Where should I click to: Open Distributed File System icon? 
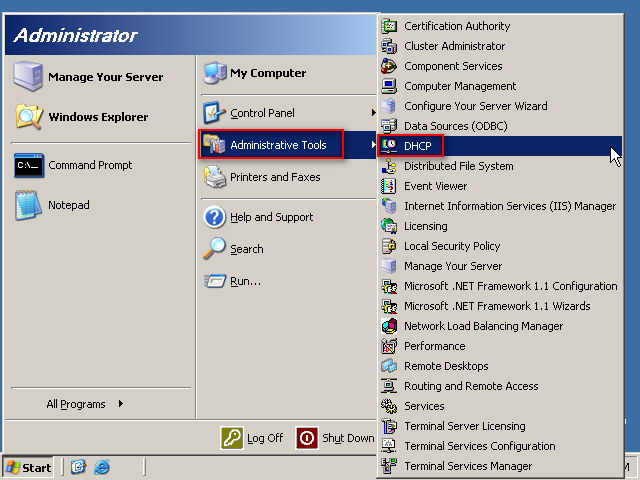pos(389,166)
